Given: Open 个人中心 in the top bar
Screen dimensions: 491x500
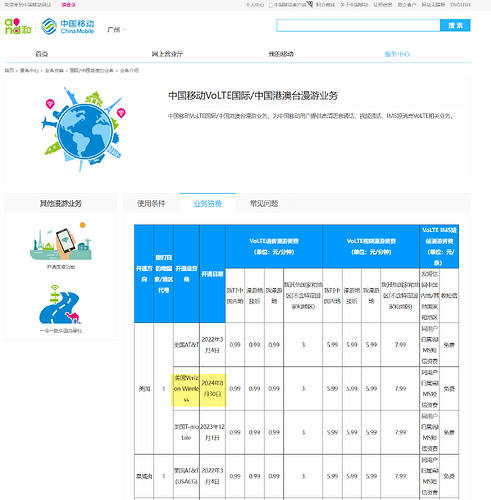Looking at the screenshot, I should 255,5.
